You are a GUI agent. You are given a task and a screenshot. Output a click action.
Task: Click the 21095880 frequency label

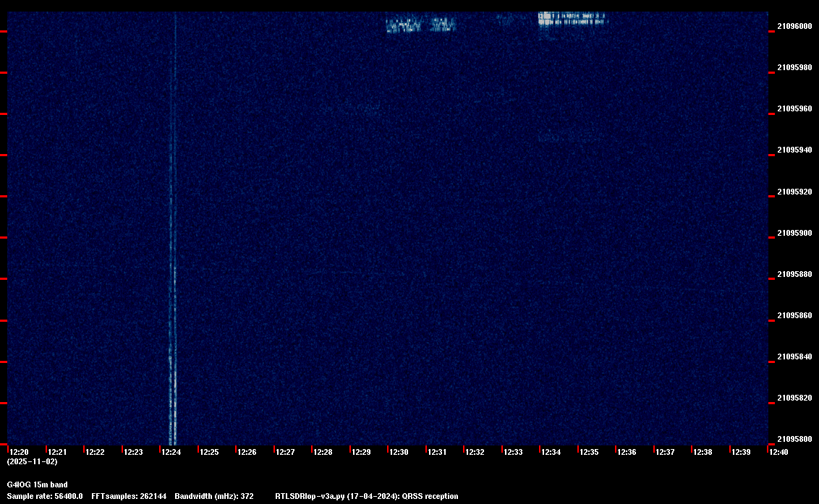tap(795, 274)
